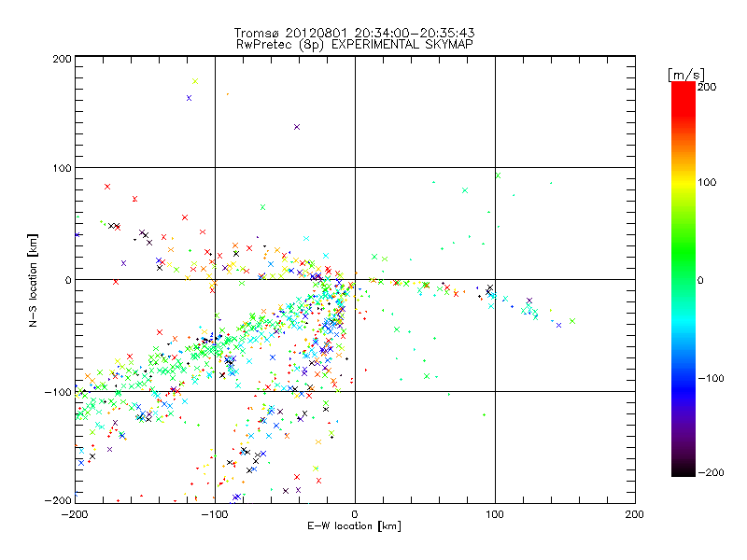The image size is (747, 560).
Task: Click the y-axis tick label "200"
Action: point(62,59)
